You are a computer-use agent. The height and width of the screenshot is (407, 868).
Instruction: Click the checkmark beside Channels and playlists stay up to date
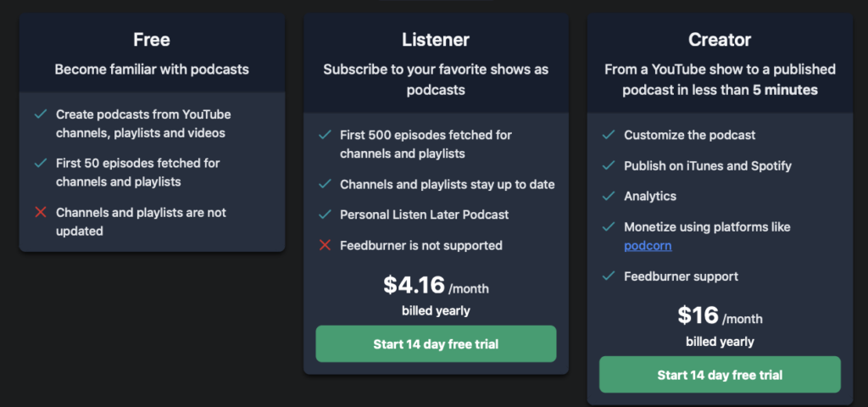(x=325, y=184)
